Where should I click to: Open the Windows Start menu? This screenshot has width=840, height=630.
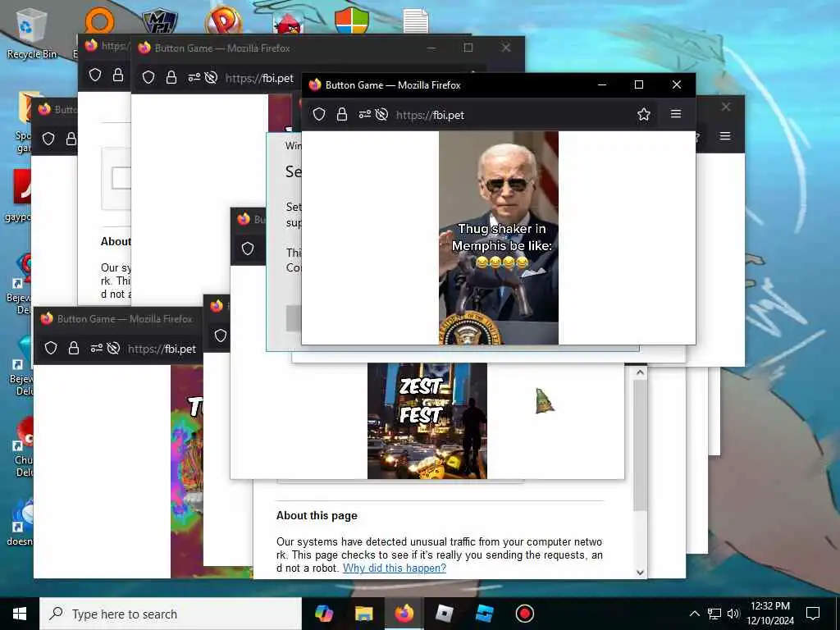coord(20,614)
